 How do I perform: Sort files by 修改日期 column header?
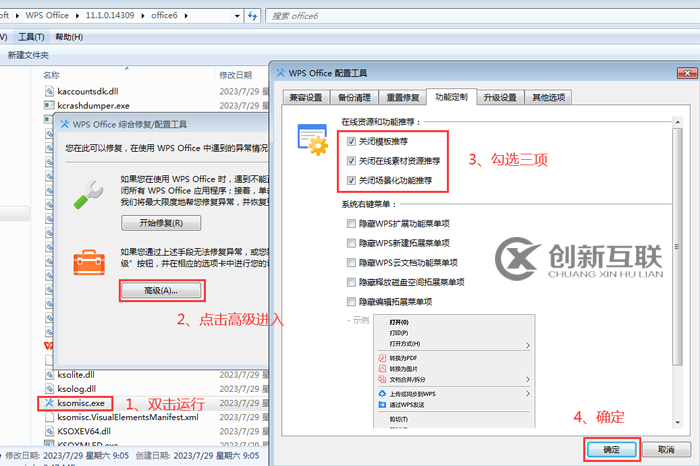click(x=236, y=75)
